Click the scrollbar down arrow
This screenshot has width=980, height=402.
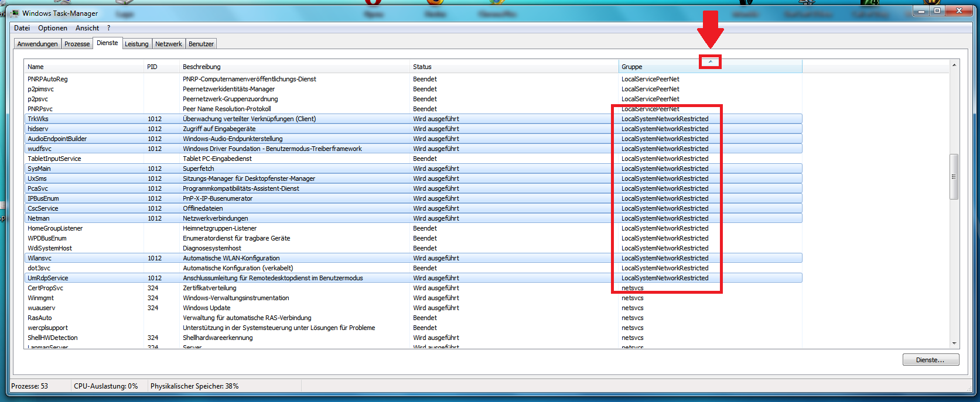pos(954,343)
